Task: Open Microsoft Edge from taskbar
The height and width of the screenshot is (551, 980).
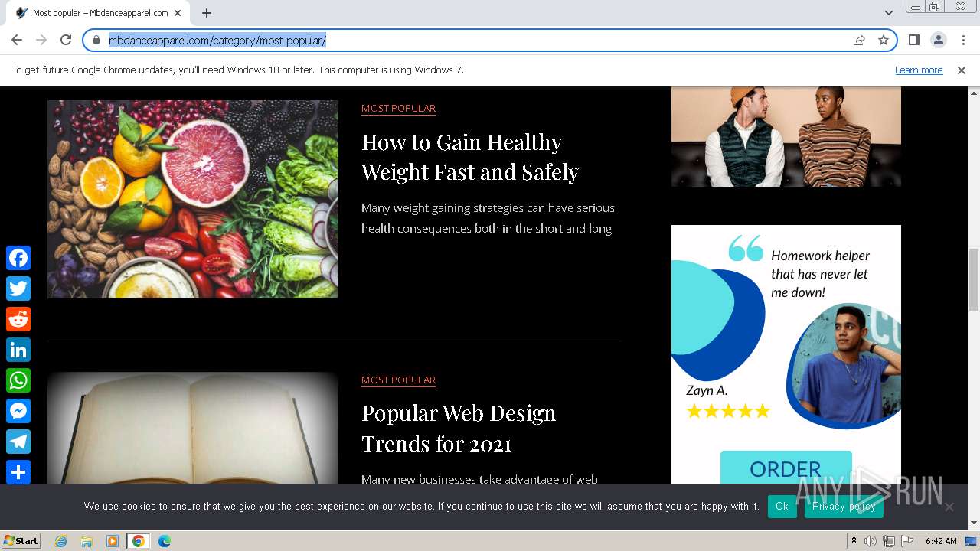Action: [x=165, y=541]
